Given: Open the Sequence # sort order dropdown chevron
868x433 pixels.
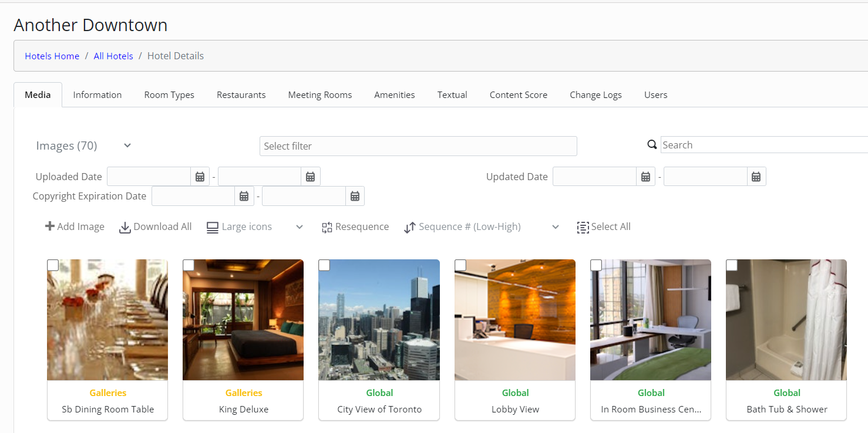Looking at the screenshot, I should [x=556, y=227].
